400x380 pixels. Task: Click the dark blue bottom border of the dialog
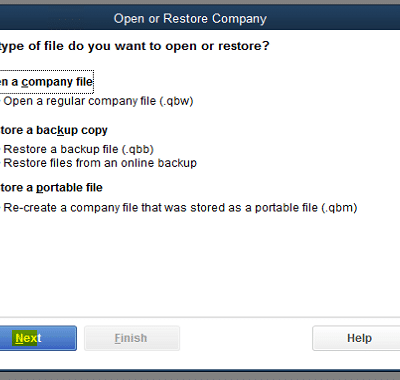[200, 371]
